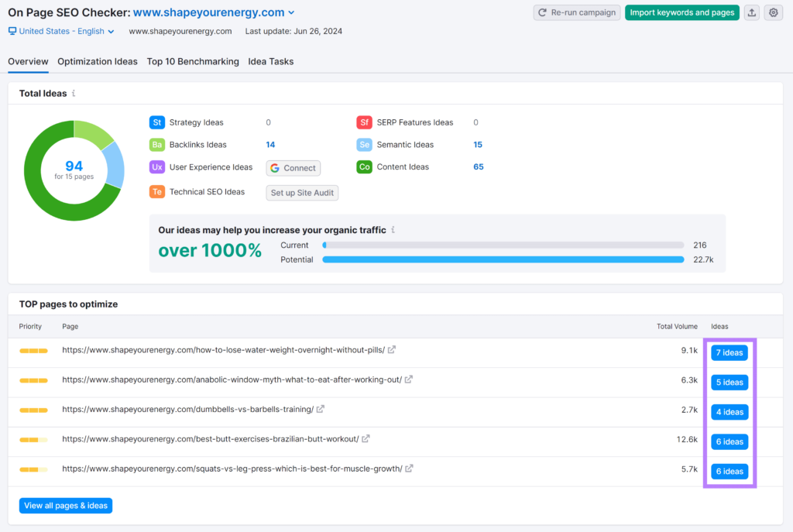Screen dimensions: 793x532
Task: Click the Content Ideas Co badge
Action: (x=364, y=167)
